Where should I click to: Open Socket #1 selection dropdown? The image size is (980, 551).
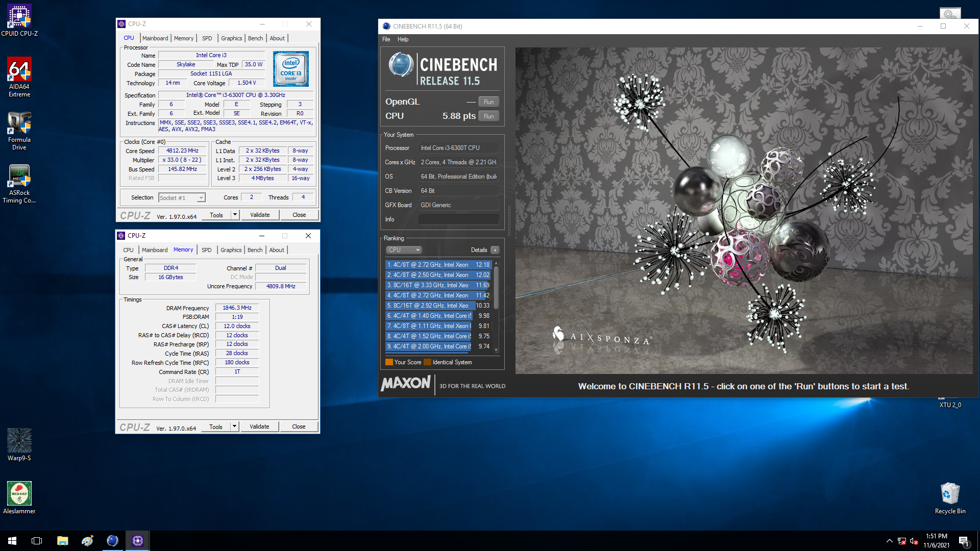(x=182, y=198)
